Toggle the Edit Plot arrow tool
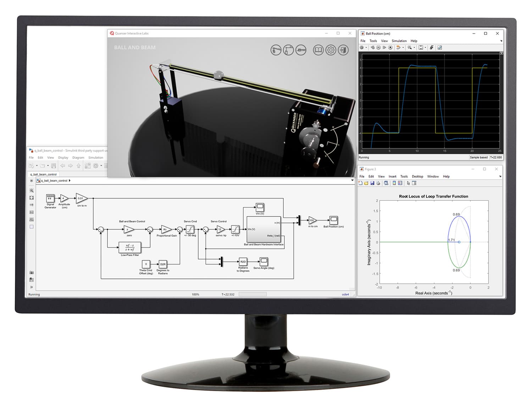The image size is (532, 399). [408, 183]
